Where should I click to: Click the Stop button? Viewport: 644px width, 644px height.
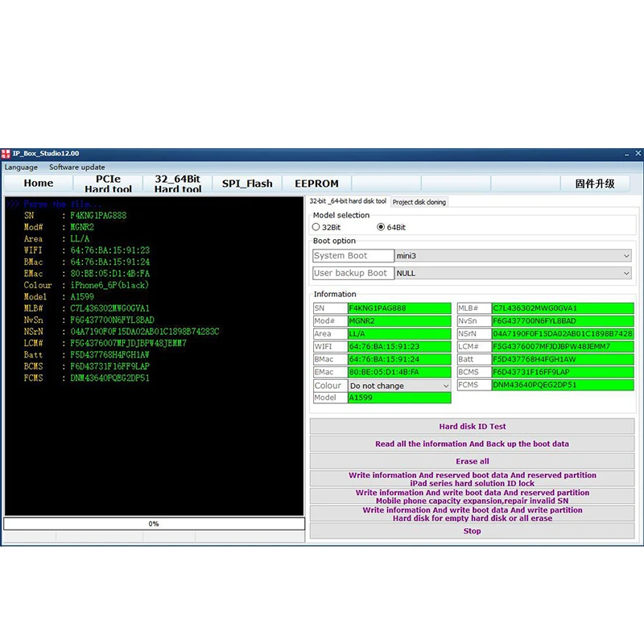(472, 531)
